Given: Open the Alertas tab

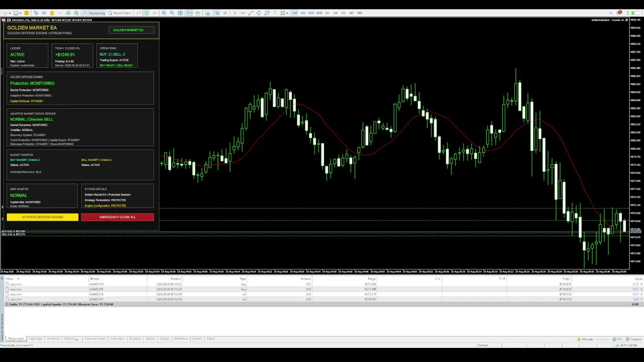Looking at the screenshot, I should tap(150, 338).
